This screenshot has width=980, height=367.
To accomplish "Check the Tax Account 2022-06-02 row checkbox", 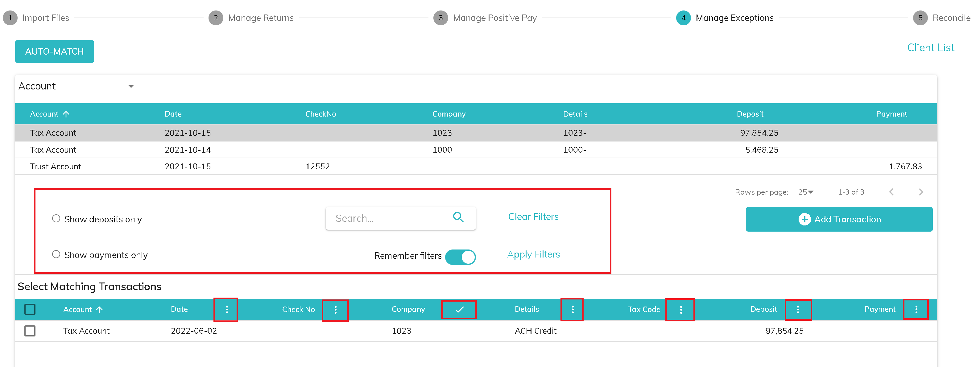I will (x=30, y=331).
